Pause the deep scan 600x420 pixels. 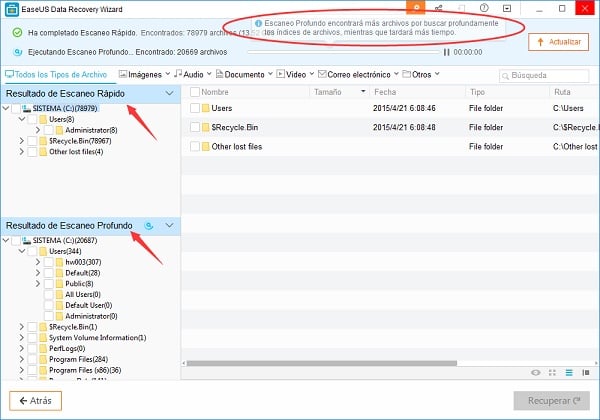446,52
